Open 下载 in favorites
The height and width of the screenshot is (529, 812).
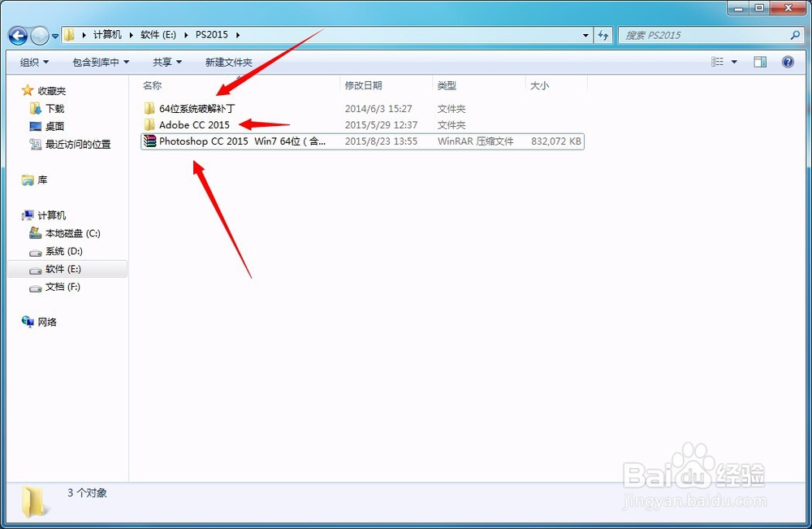[55, 109]
